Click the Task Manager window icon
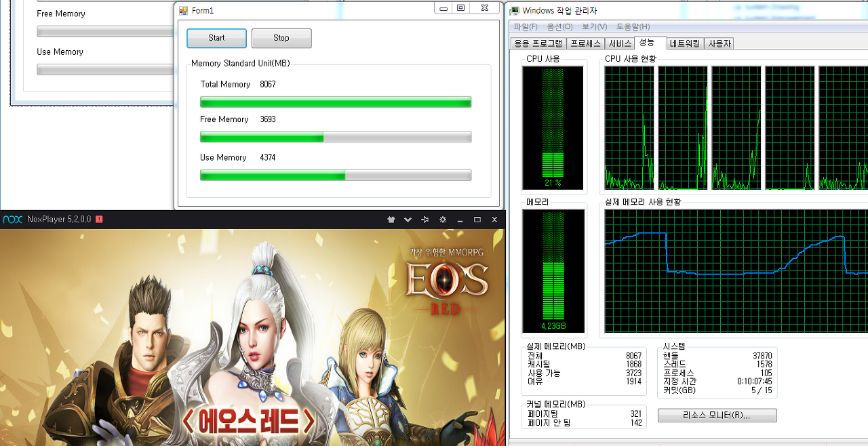Screen dimensions: 868x446 coord(515,10)
